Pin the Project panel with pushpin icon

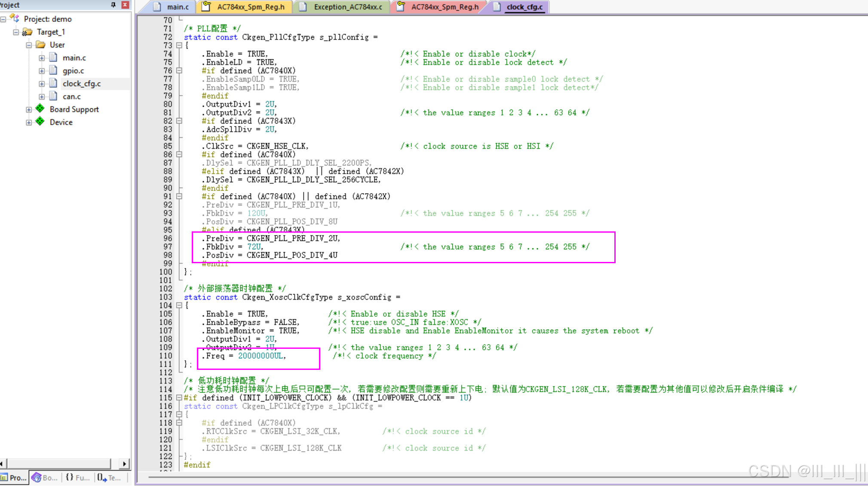113,5
